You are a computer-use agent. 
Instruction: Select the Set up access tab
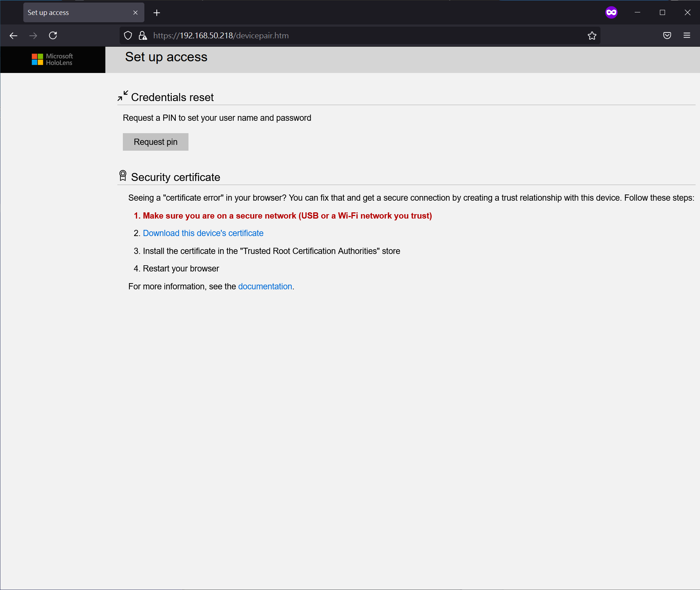coord(73,12)
